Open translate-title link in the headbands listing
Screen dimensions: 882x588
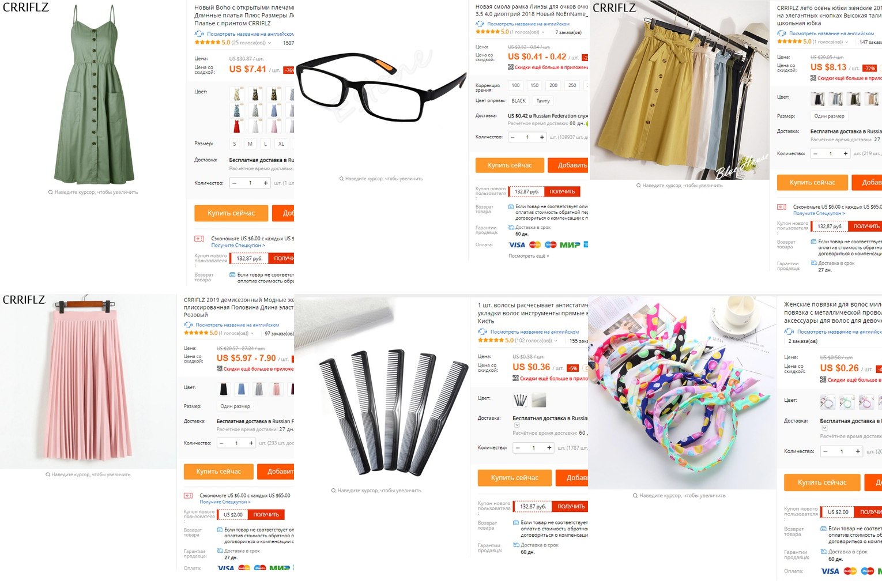tap(839, 331)
